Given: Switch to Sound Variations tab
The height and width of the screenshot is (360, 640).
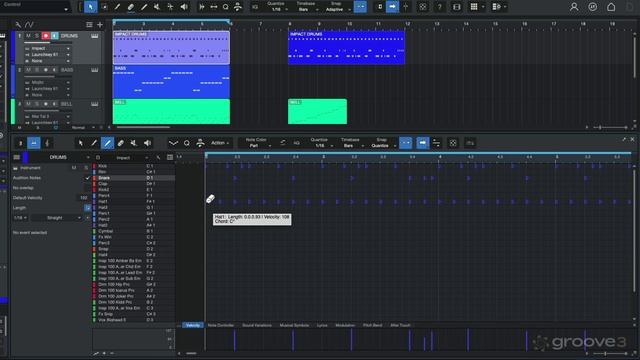Looking at the screenshot, I should (x=257, y=325).
